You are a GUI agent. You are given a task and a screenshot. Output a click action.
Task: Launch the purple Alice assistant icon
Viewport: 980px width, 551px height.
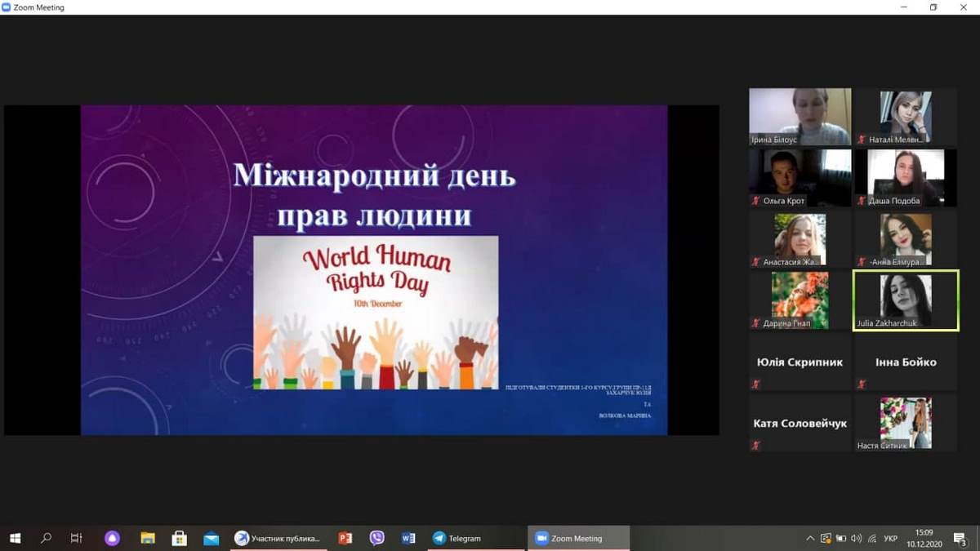[113, 538]
